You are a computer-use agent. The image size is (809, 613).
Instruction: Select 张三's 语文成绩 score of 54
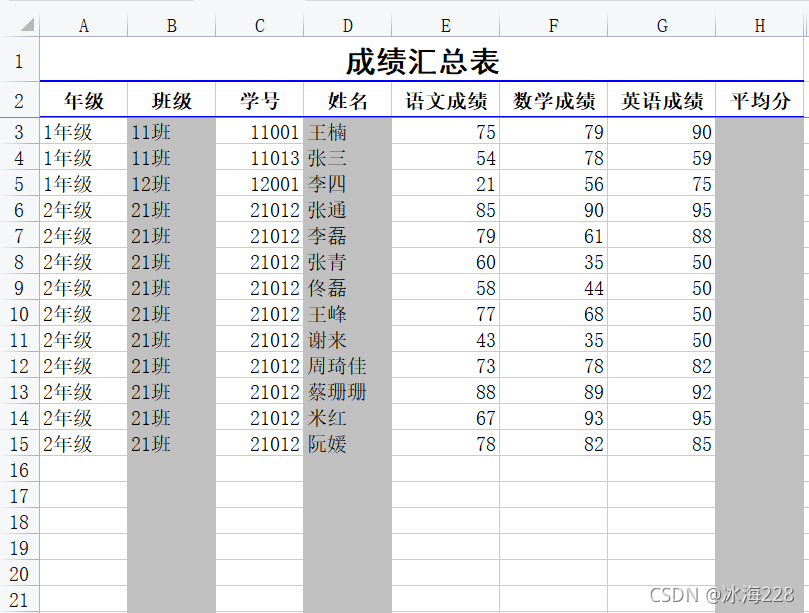pyautogui.click(x=445, y=158)
